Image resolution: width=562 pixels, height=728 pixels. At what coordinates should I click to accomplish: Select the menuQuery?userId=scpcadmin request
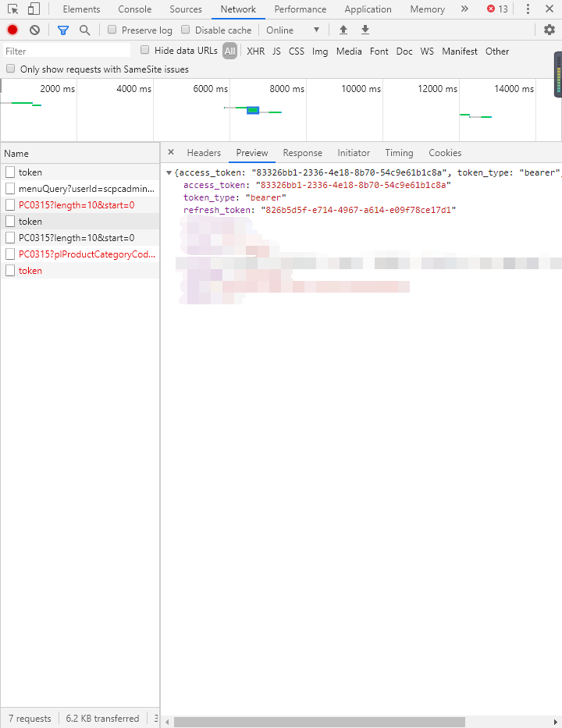click(80, 189)
